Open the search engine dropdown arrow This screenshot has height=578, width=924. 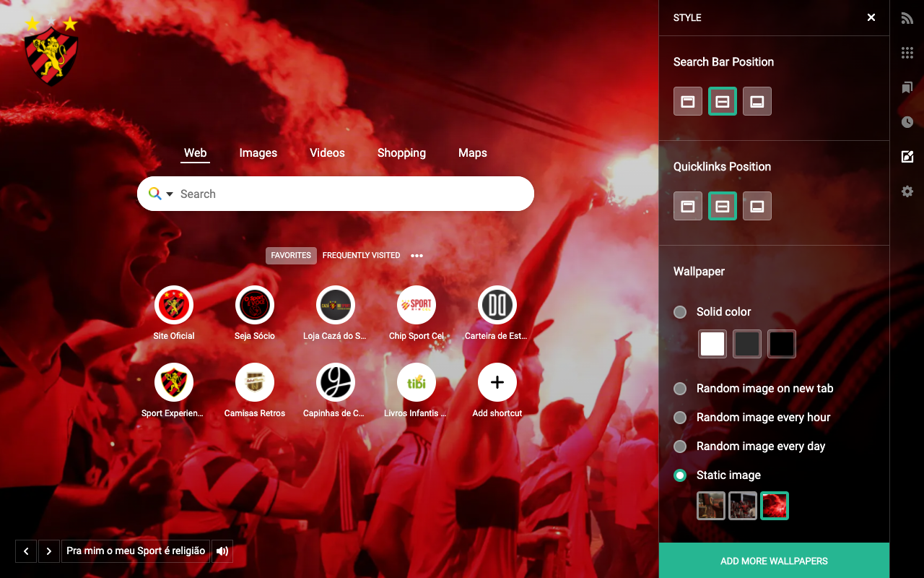(168, 194)
